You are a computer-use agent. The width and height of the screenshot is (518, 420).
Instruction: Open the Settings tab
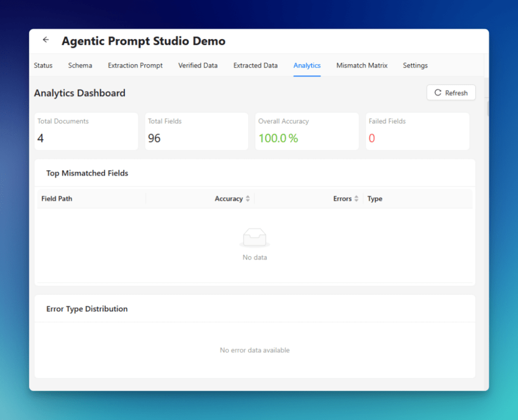tap(415, 66)
